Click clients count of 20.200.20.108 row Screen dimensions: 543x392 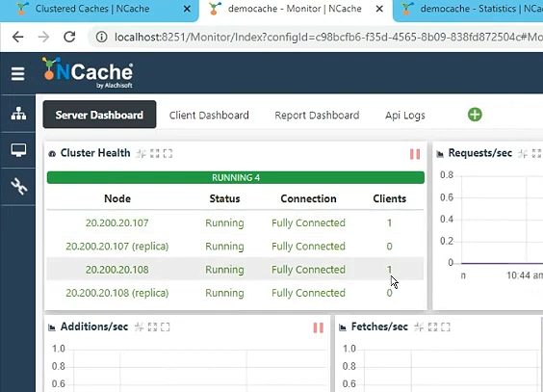click(x=389, y=270)
